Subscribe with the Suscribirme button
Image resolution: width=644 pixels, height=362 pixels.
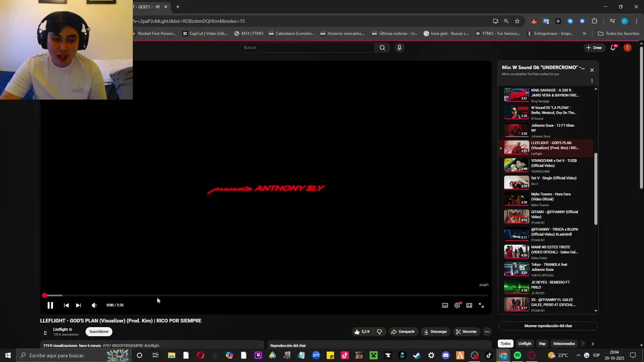click(x=99, y=332)
